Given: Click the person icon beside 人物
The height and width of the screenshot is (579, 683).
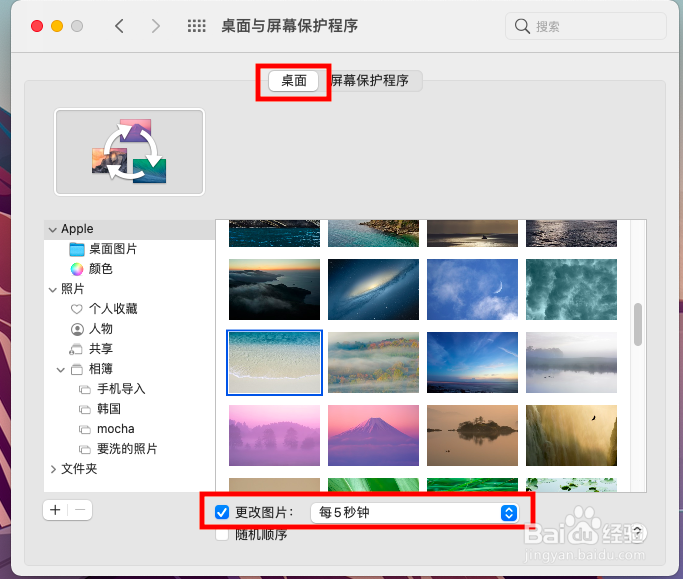Looking at the screenshot, I should [77, 329].
